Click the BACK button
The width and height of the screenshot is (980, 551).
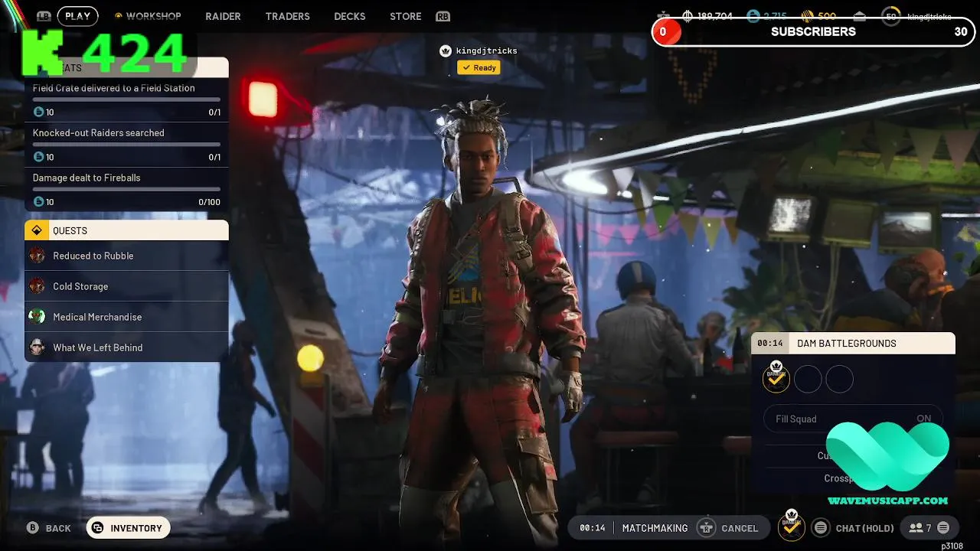pos(49,528)
